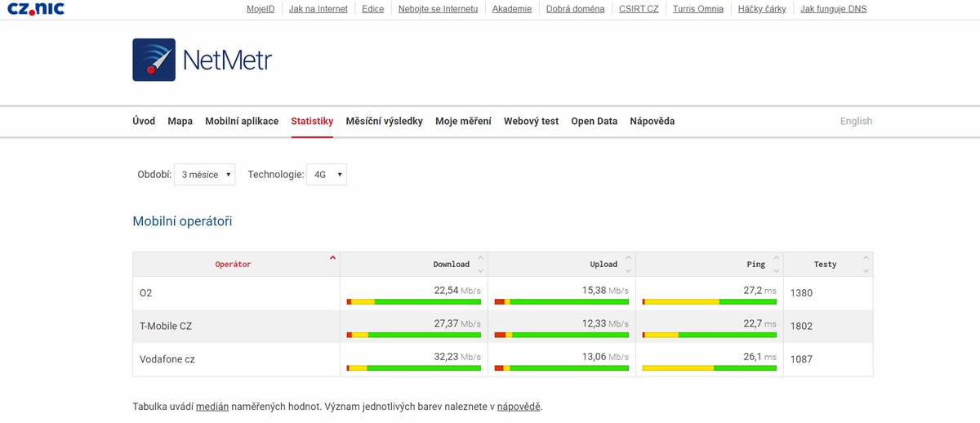This screenshot has width=980, height=423.
Task: Click Vodafone upload value 13,06 Mb/s
Action: [x=605, y=356]
